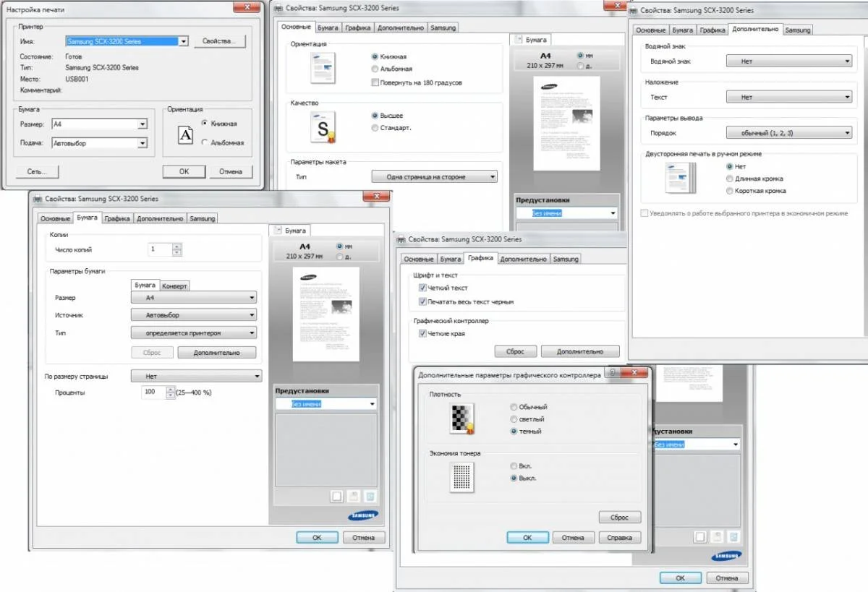Click the Справка button
Viewport: 868px width, 592px height.
click(x=620, y=538)
